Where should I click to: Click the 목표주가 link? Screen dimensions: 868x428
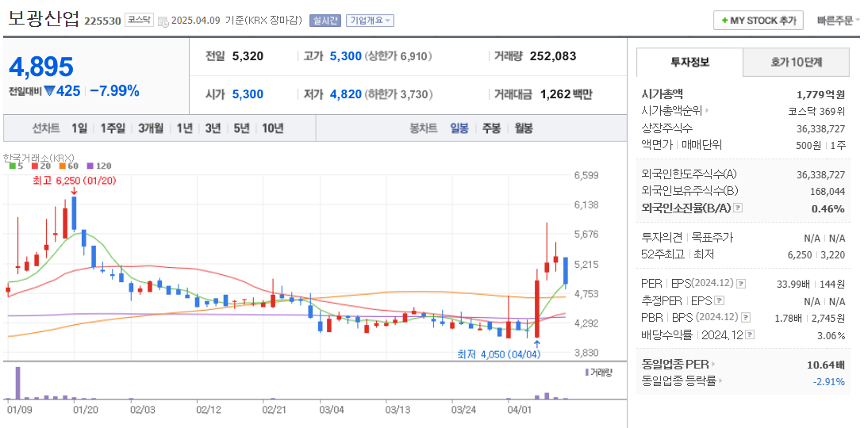(x=712, y=237)
